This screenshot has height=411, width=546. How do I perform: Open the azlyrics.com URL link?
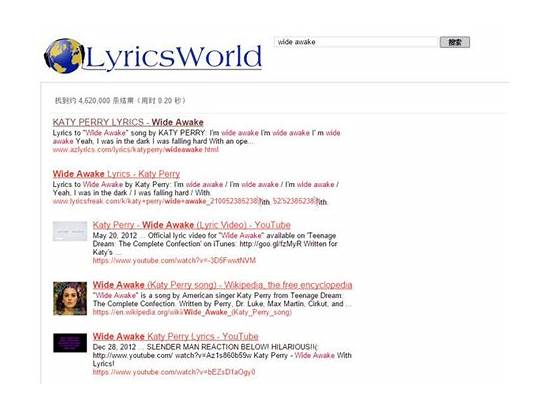(x=136, y=150)
